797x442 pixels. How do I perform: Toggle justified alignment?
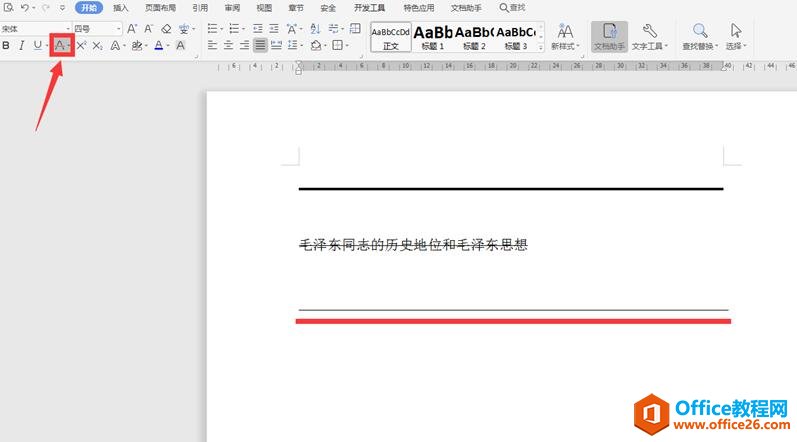tap(260, 45)
